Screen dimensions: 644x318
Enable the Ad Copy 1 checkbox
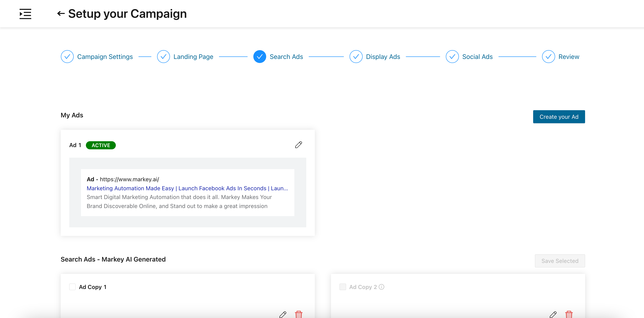[72, 287]
